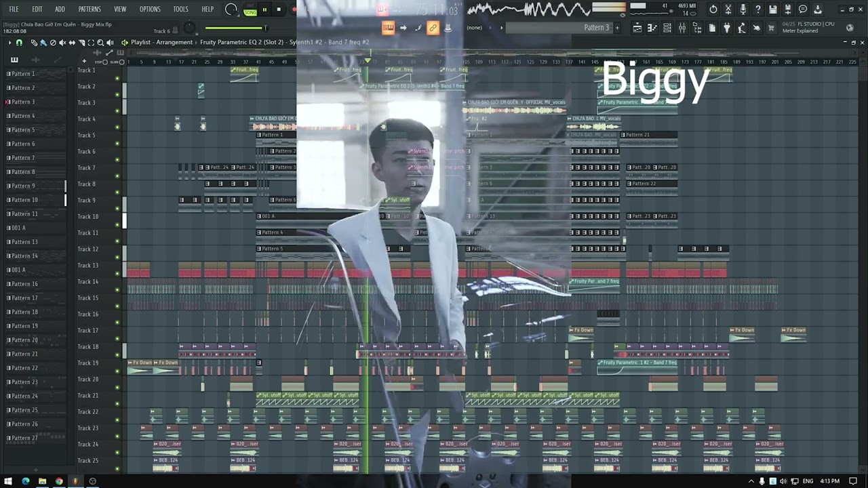
Task: Open the magnet snap settings dropdown
Action: pos(19,43)
